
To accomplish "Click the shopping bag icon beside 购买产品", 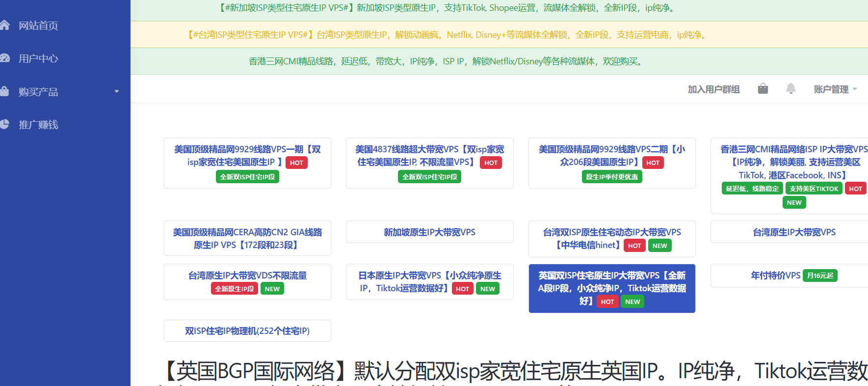I will tap(4, 91).
